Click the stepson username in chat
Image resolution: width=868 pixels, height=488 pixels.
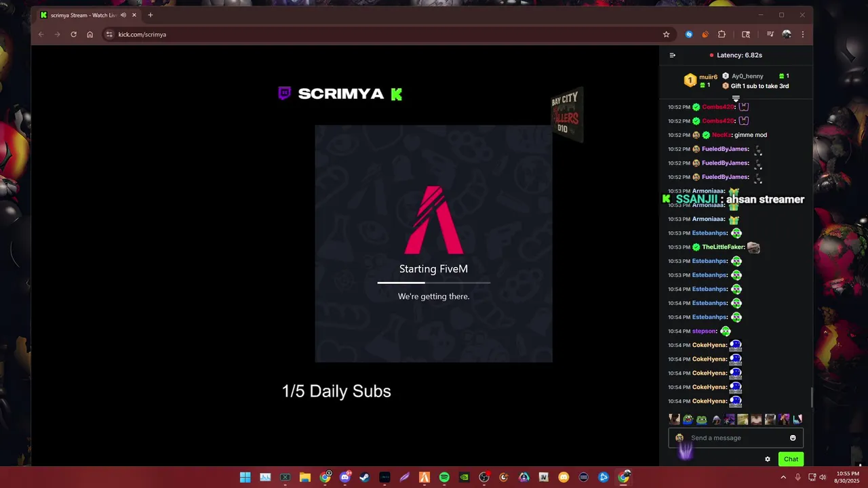point(704,331)
